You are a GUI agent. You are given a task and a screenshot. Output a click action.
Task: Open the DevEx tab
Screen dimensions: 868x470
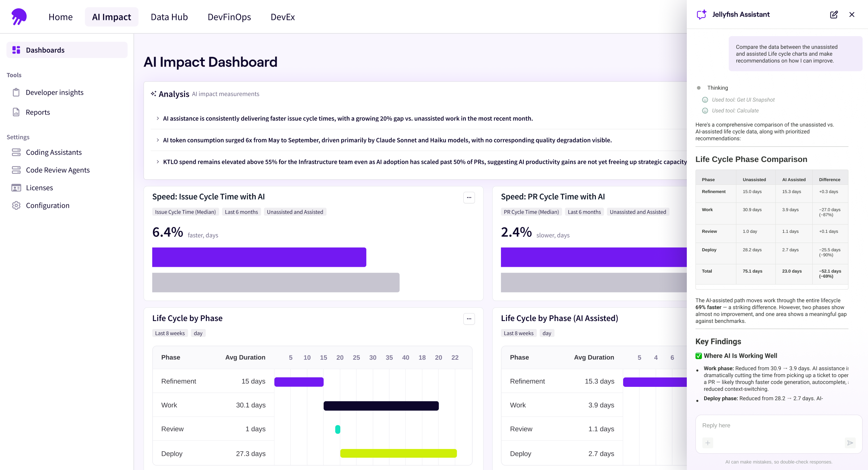tap(282, 17)
